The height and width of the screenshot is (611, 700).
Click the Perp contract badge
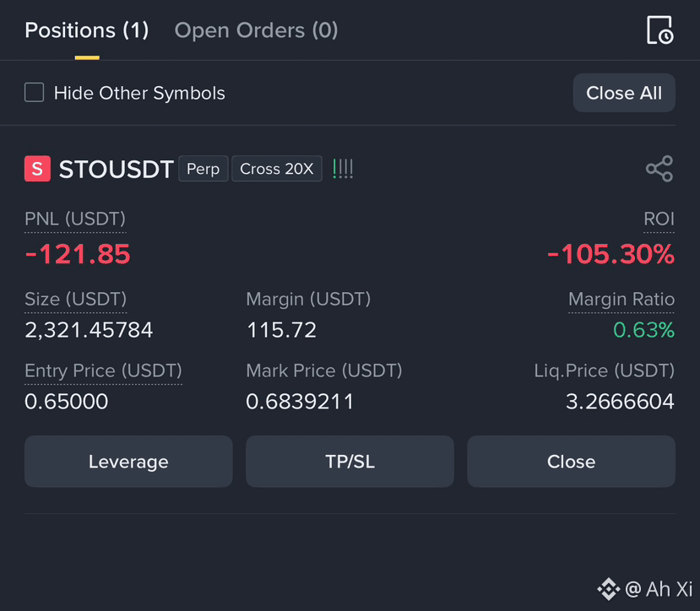point(203,169)
